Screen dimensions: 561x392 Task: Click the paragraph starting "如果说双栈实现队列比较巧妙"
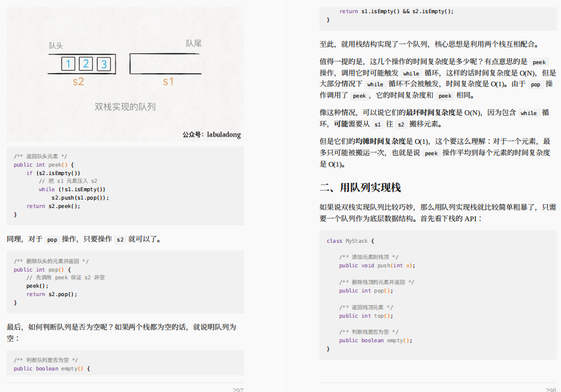(x=438, y=213)
